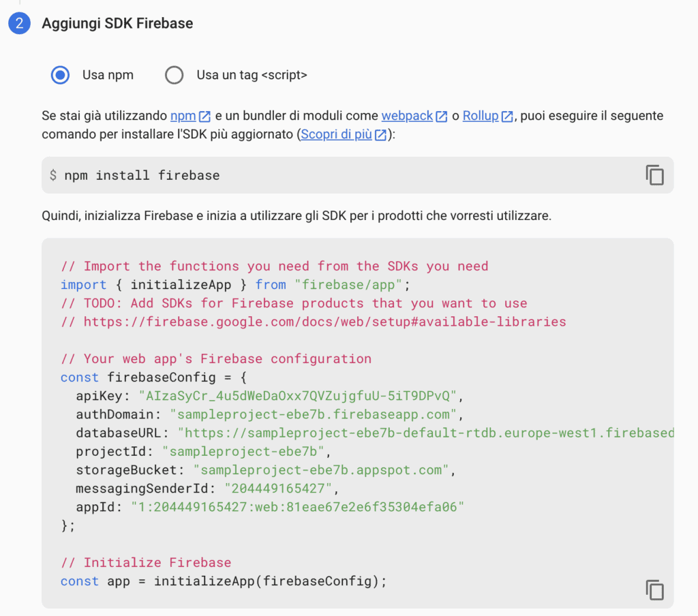Click the databaseURL value in the code
This screenshot has height=616, width=698.
click(x=425, y=433)
